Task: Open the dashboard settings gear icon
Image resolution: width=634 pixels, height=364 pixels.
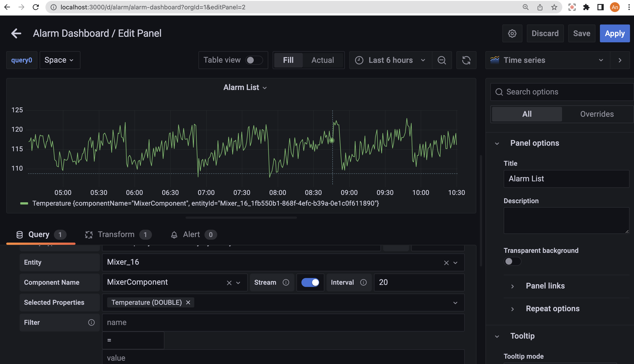Action: click(512, 33)
